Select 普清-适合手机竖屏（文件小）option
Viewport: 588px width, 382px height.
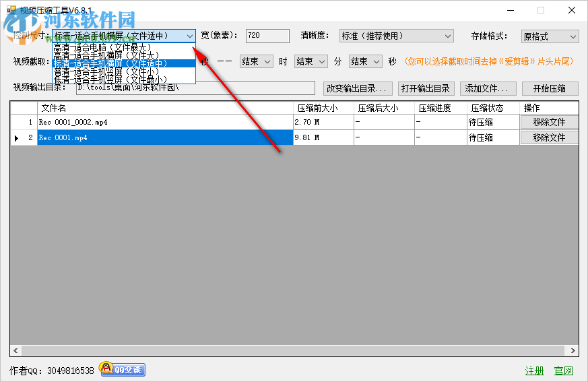point(124,71)
